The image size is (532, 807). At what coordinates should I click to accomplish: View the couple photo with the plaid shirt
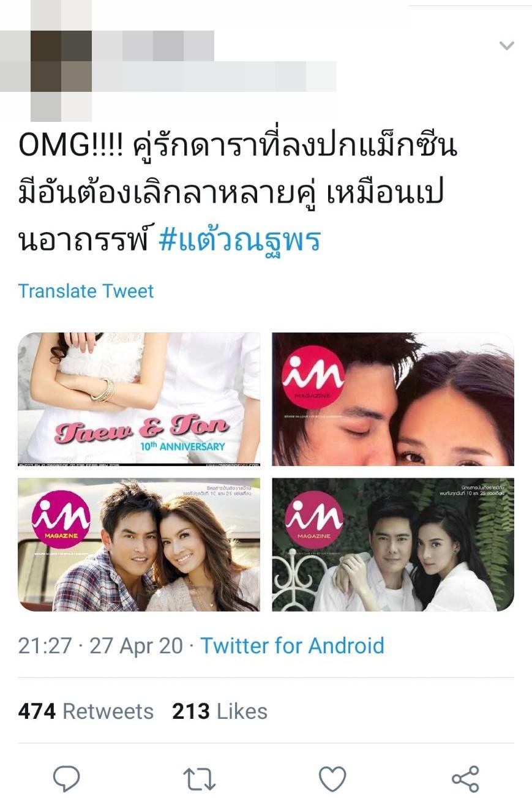139,544
